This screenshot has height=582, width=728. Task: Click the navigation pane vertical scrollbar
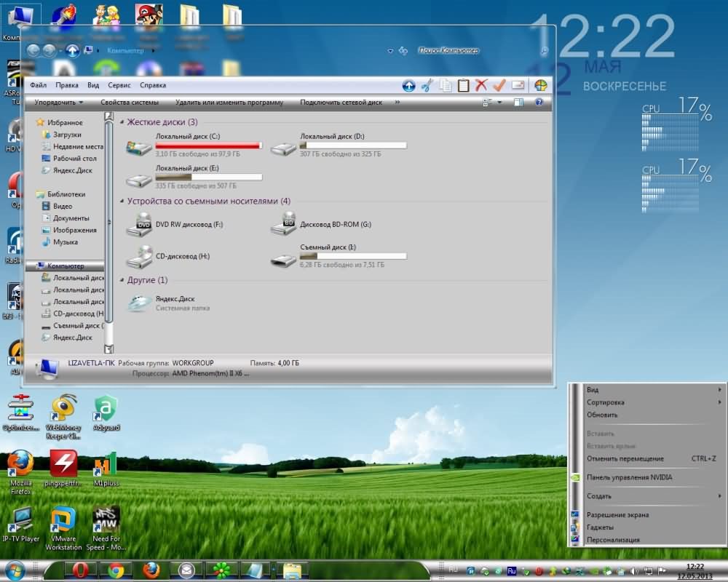108,218
